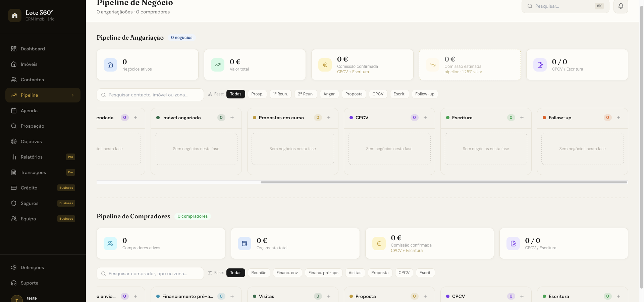Viewport: 644px width, 302px height.
Task: Click the Suporte headset icon
Action: 14,283
